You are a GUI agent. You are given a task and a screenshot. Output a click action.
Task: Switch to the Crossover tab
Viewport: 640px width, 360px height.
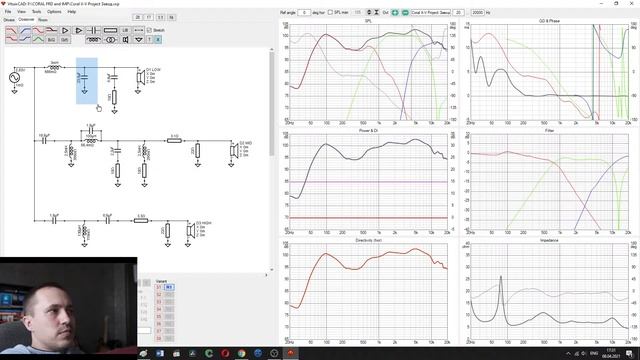point(26,20)
